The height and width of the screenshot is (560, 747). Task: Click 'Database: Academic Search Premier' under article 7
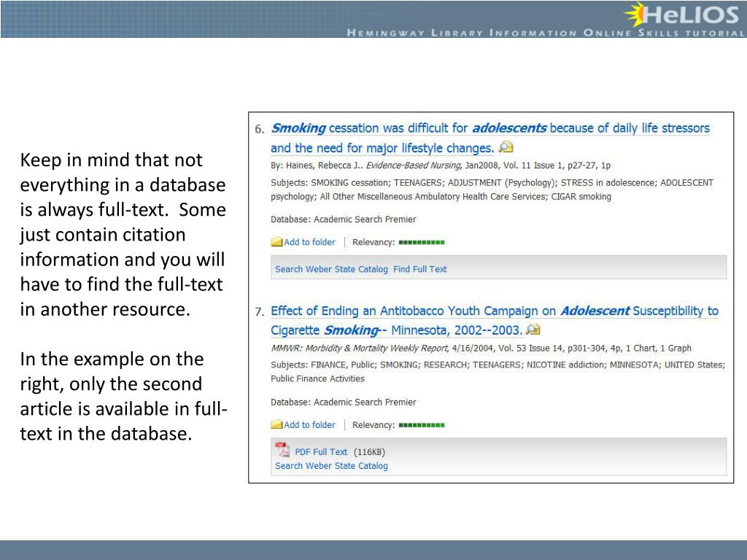(343, 402)
